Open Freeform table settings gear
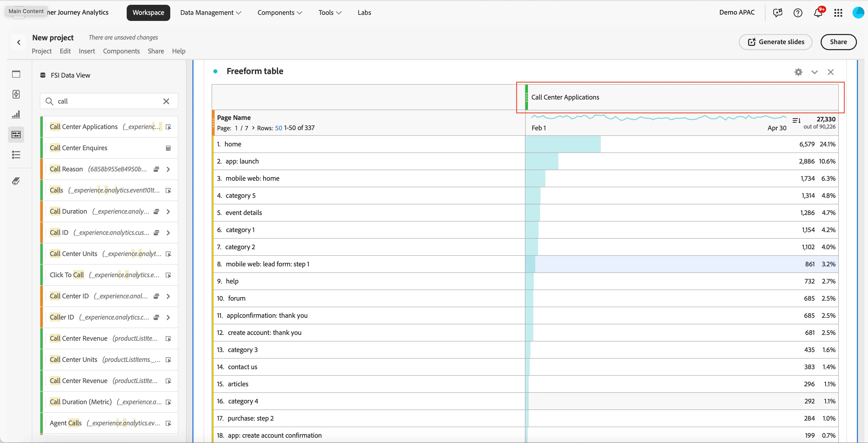Screen dimensions: 868x443 [798, 72]
